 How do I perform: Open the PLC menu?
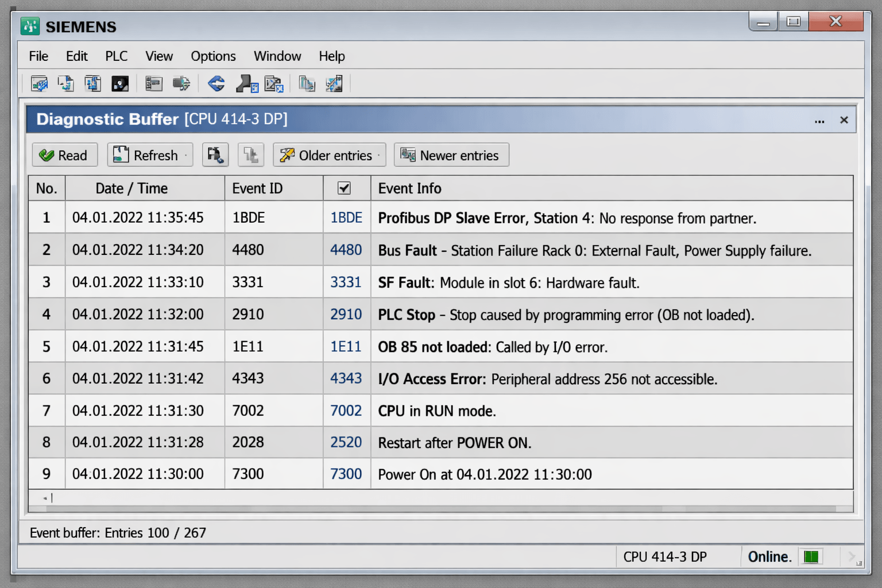[x=116, y=56]
